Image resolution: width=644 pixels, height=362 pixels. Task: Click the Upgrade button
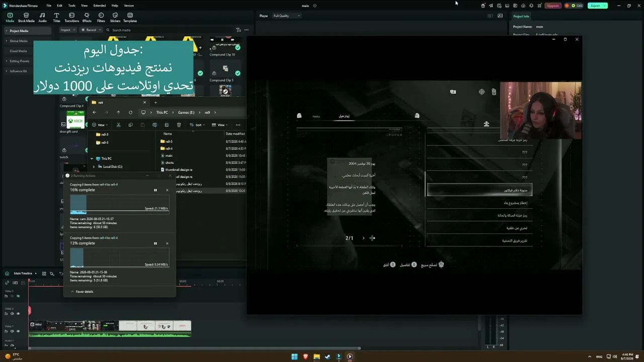point(553,6)
